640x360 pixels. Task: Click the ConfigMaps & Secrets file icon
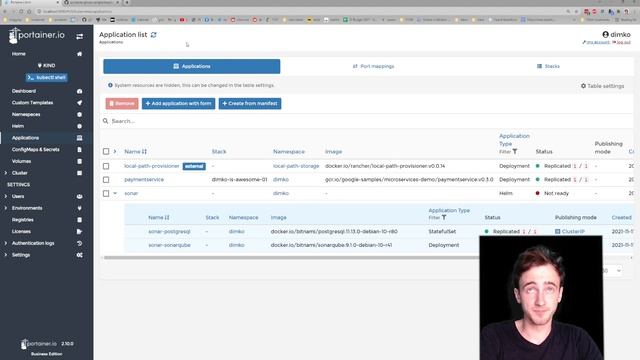tap(80, 150)
